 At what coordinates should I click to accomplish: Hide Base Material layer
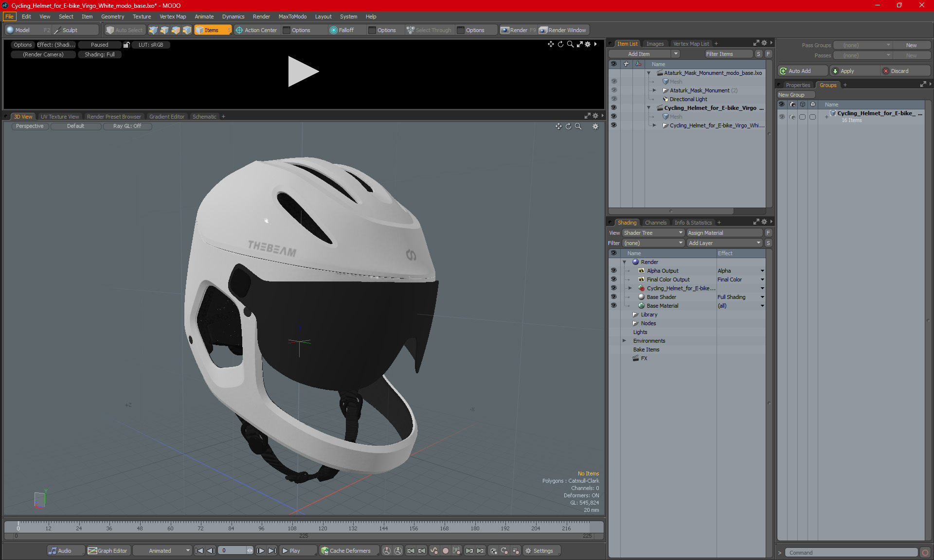(614, 306)
